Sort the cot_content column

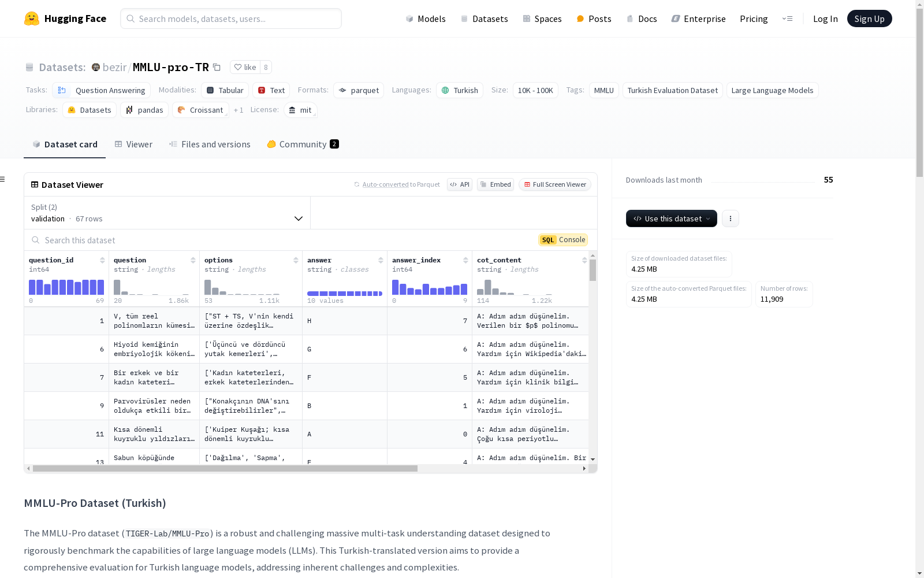click(x=584, y=260)
